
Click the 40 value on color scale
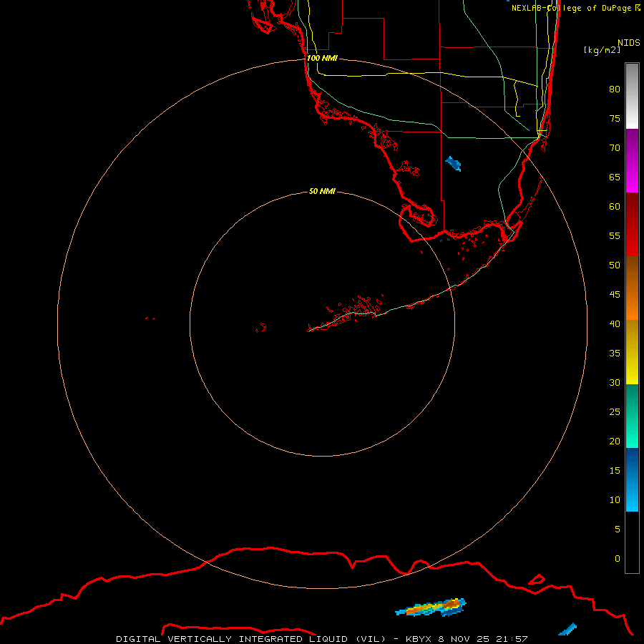615,323
